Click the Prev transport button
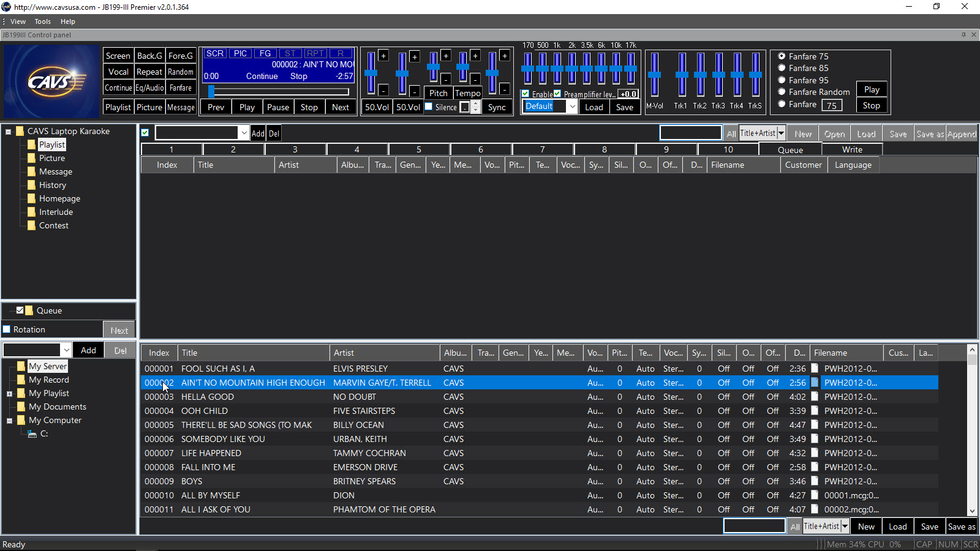Viewport: 980px width, 551px height. [x=216, y=107]
